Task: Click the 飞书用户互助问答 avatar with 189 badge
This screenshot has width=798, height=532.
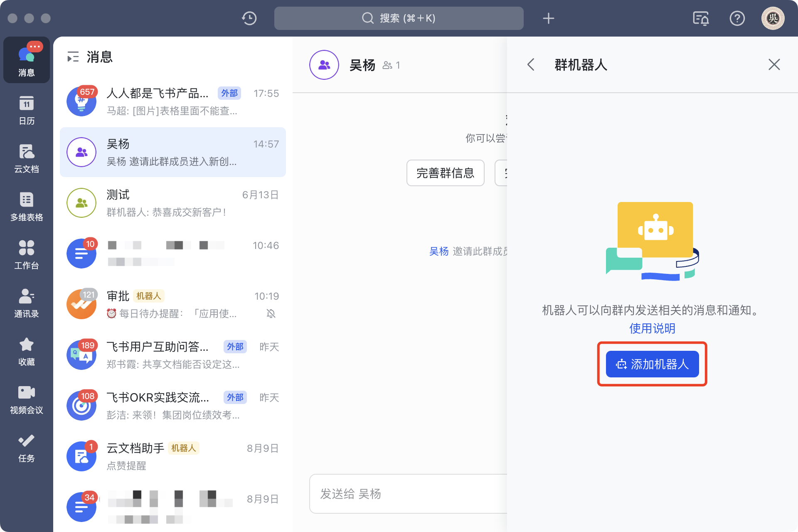Action: click(81, 355)
